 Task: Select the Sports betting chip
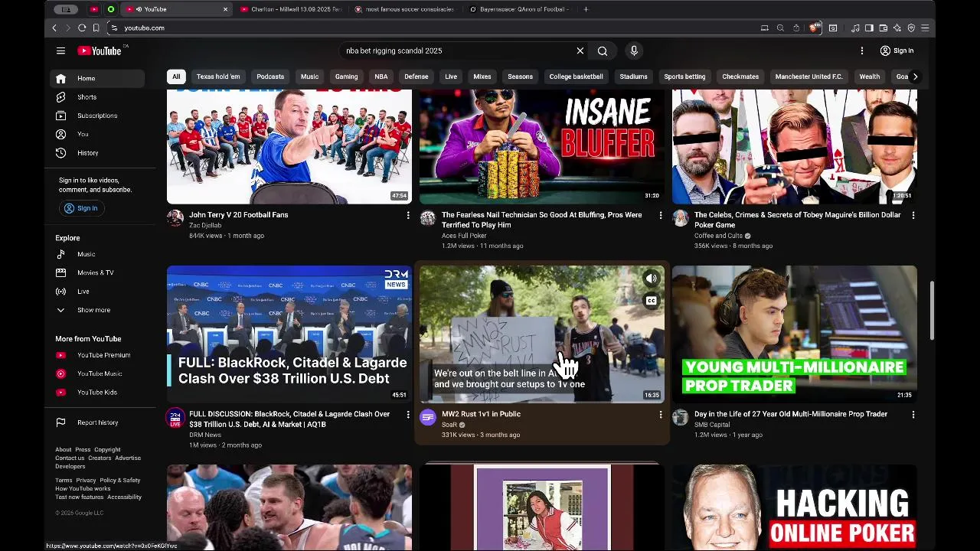pyautogui.click(x=684, y=77)
